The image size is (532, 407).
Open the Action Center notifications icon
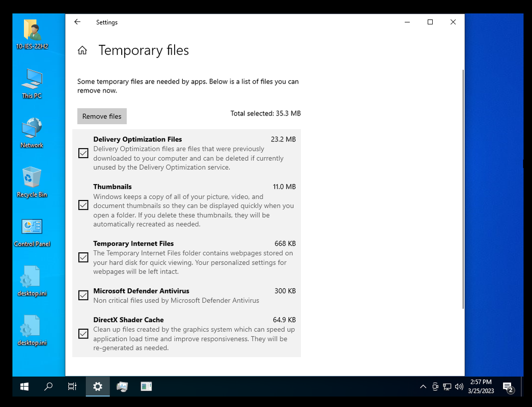(509, 387)
